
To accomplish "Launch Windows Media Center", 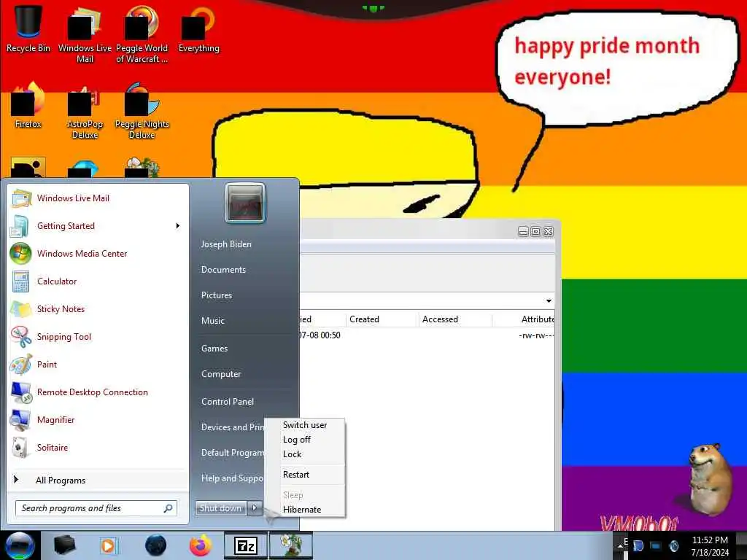I will [x=98, y=253].
